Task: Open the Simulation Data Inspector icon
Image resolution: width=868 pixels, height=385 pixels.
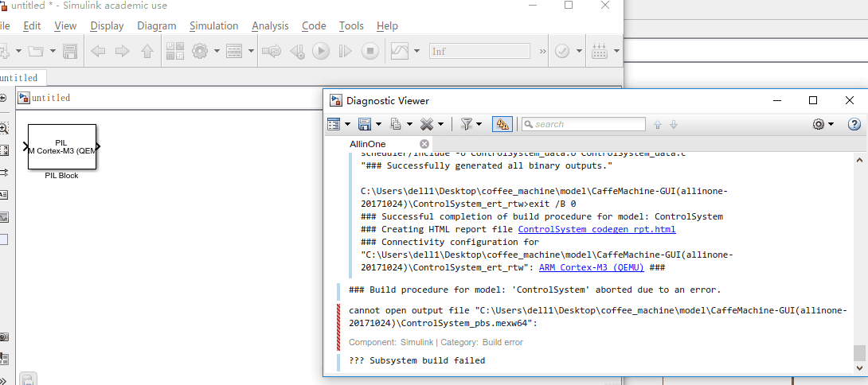Action: coord(400,52)
